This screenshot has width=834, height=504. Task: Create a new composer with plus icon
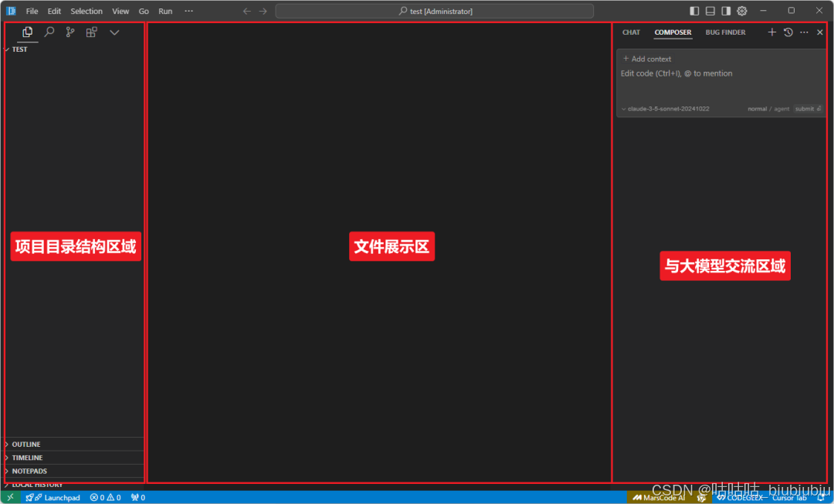771,32
